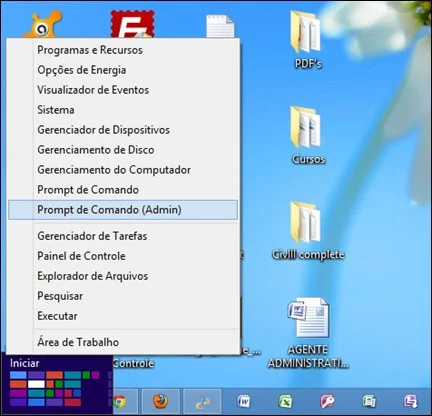Open Visualizador de Eventos

pyautogui.click(x=123, y=90)
